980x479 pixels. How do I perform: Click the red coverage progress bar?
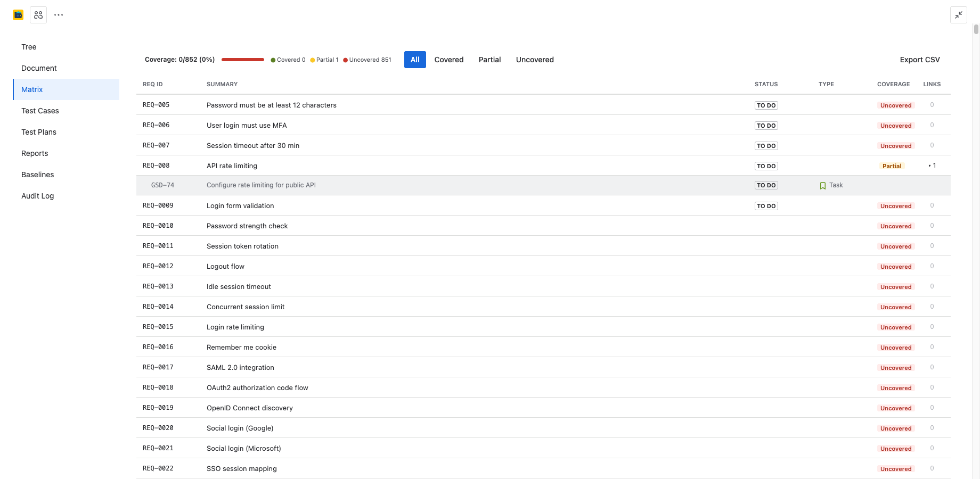click(x=242, y=59)
